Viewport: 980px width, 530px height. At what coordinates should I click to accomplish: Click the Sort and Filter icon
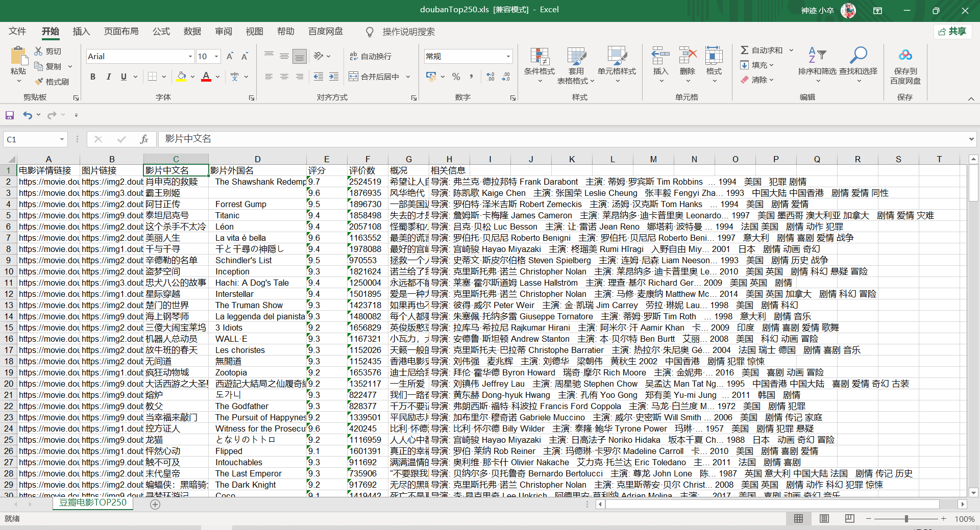[817, 55]
